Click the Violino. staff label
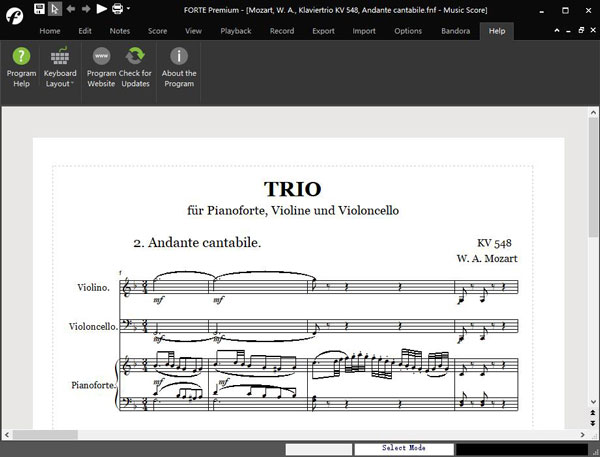Viewport: 600px width, 457px height. point(93,287)
